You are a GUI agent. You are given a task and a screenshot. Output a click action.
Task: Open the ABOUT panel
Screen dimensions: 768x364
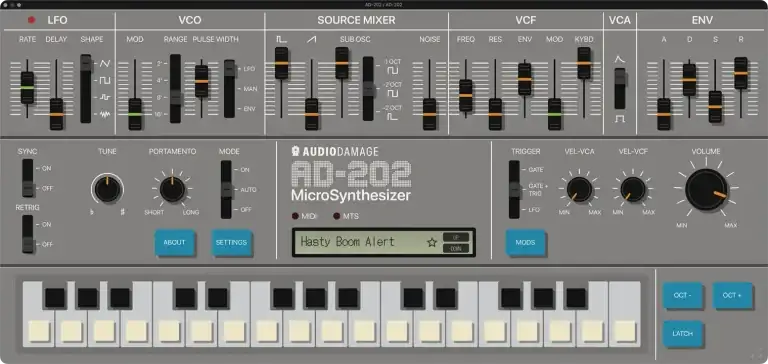[x=174, y=242]
